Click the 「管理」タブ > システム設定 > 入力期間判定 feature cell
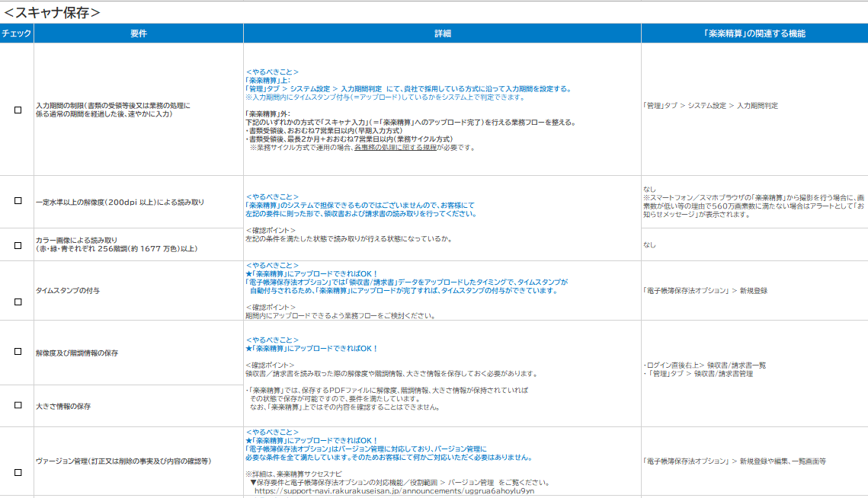 tap(710, 106)
